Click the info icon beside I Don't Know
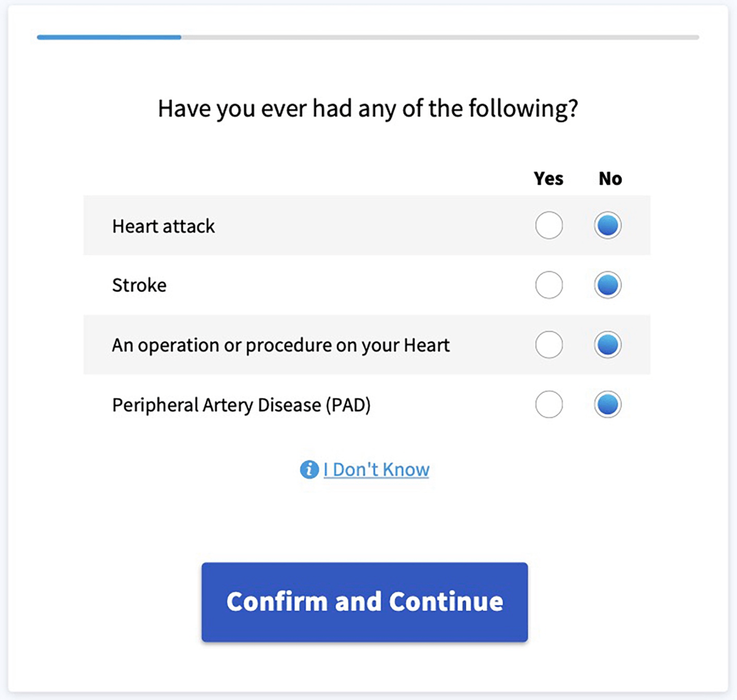This screenshot has height=700, width=737. click(309, 470)
